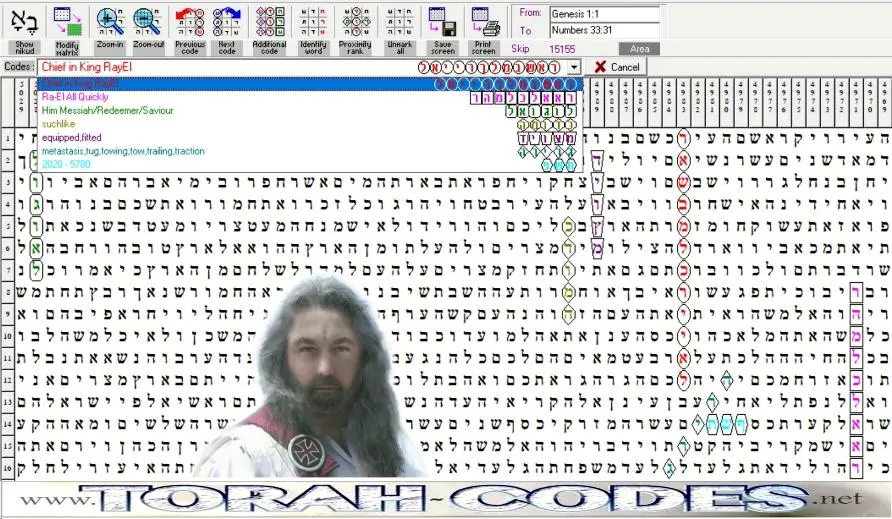Toggle the Show nikud tool
892x519 pixels.
[24, 30]
